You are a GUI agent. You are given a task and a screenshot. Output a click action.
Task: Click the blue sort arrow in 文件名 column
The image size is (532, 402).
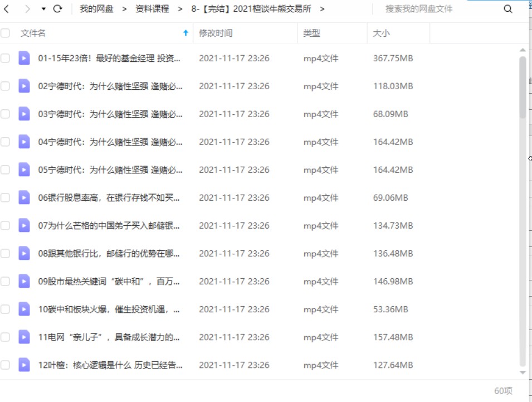[x=186, y=33]
